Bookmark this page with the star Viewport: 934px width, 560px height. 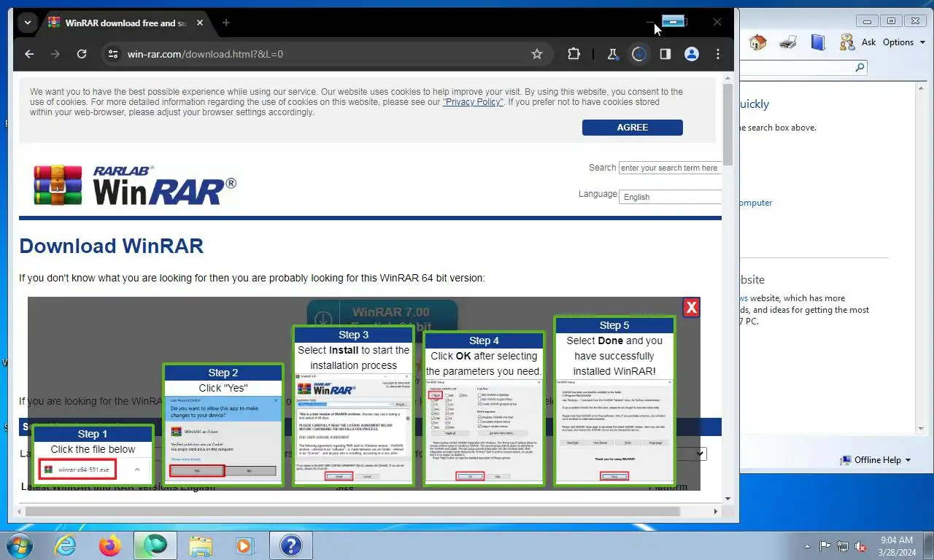click(x=537, y=54)
